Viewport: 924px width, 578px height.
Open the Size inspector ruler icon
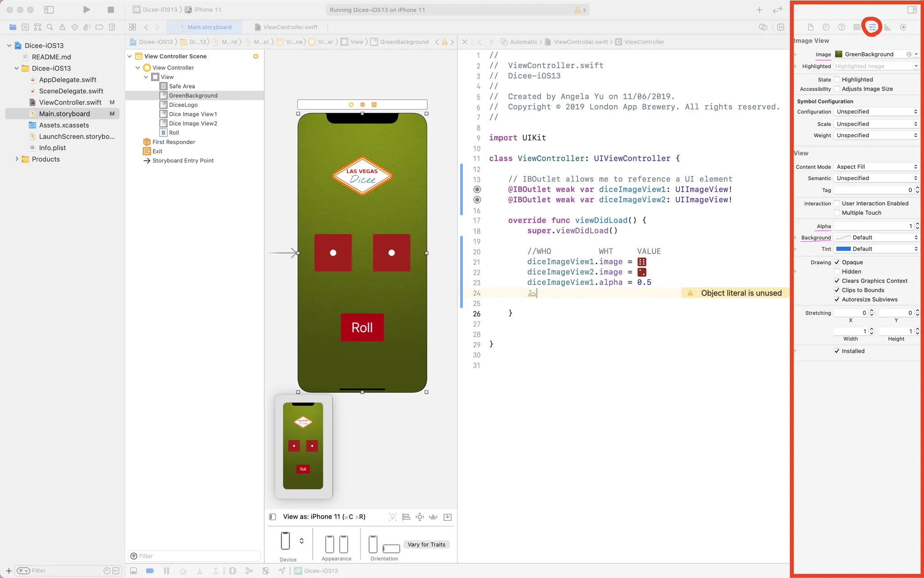[887, 27]
